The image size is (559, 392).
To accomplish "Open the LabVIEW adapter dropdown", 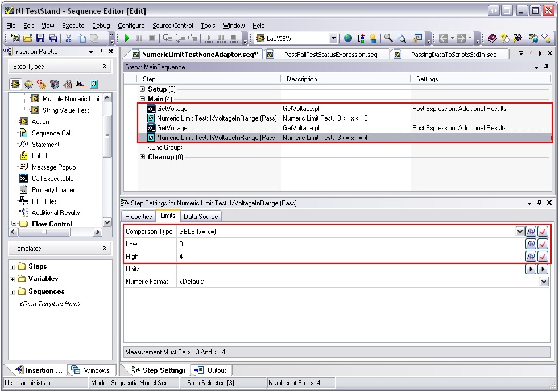I will (333, 38).
